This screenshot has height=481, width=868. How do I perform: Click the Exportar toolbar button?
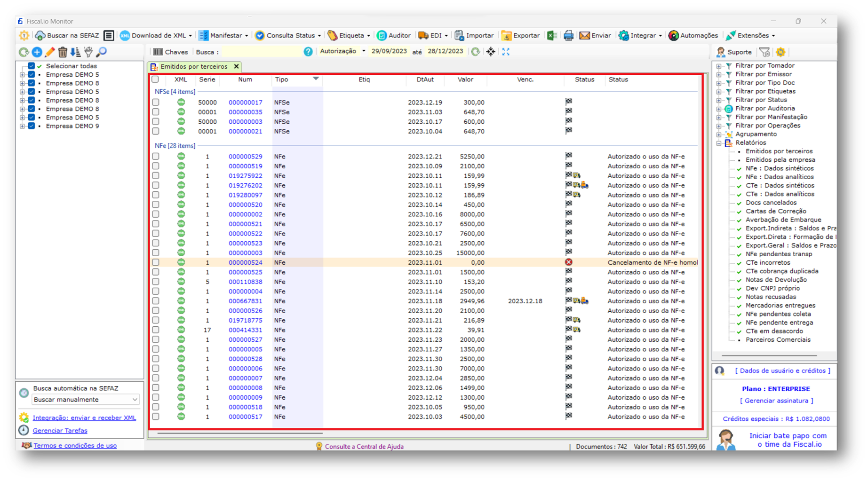coord(520,35)
